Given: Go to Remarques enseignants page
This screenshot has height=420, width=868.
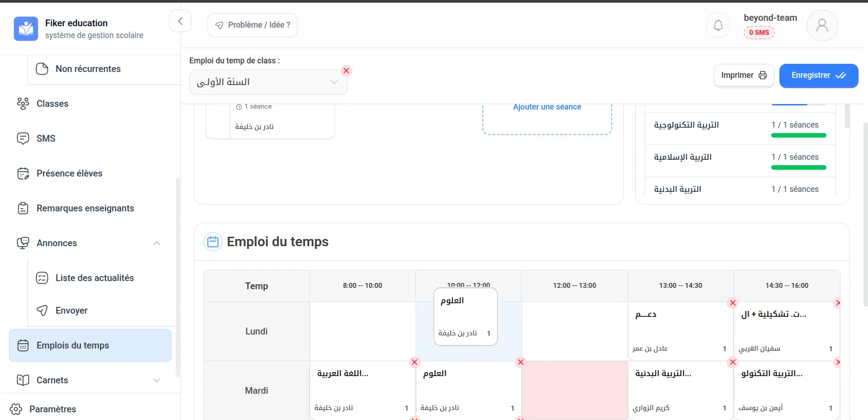Looking at the screenshot, I should point(85,208).
